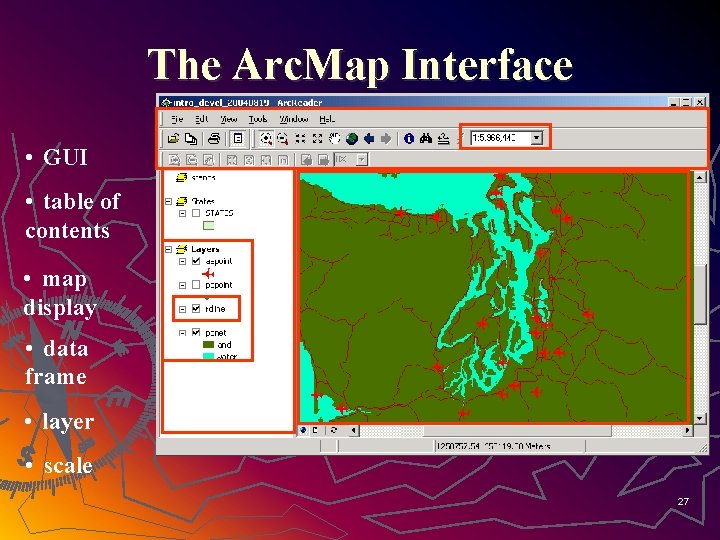The width and height of the screenshot is (720, 540).
Task: Click the Fixed Zoom In arrows icon
Action: point(300,138)
